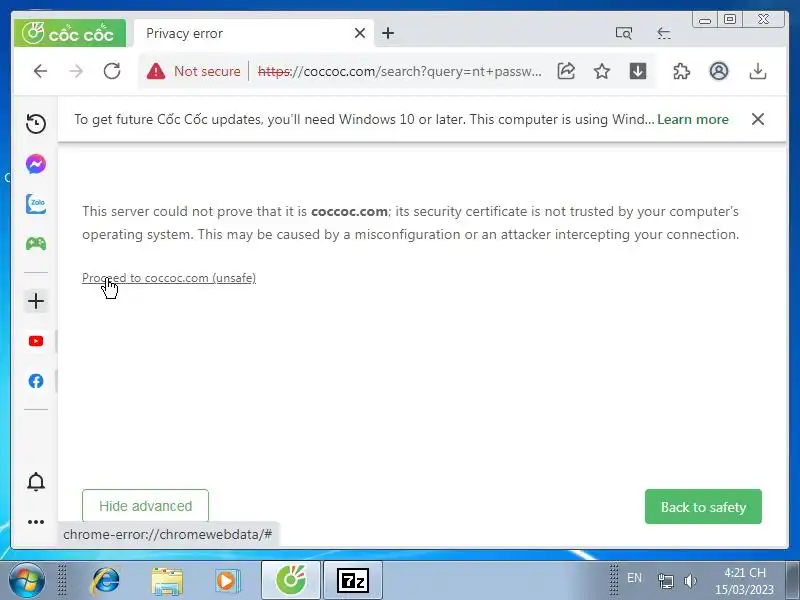Click Hide advanced button

click(x=145, y=506)
